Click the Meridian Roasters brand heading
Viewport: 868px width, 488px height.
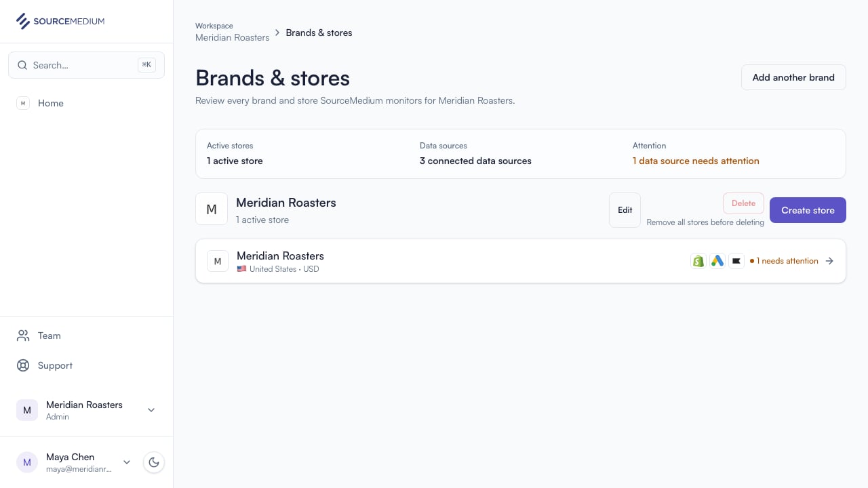tap(286, 203)
